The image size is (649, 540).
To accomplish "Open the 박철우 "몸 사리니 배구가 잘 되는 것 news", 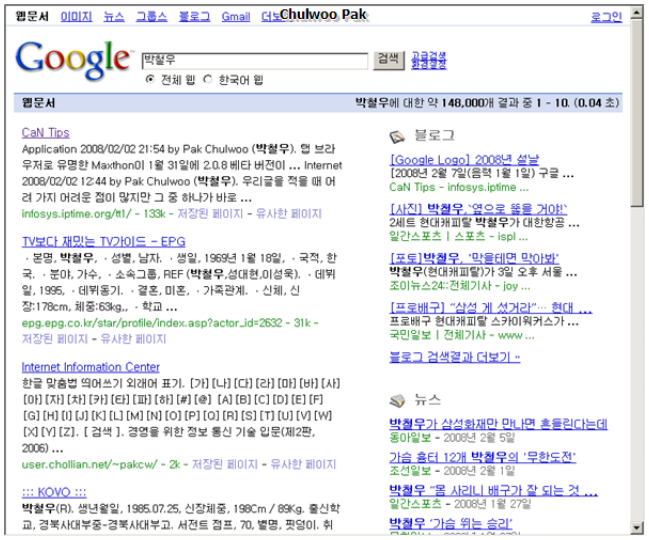I will coord(493,491).
